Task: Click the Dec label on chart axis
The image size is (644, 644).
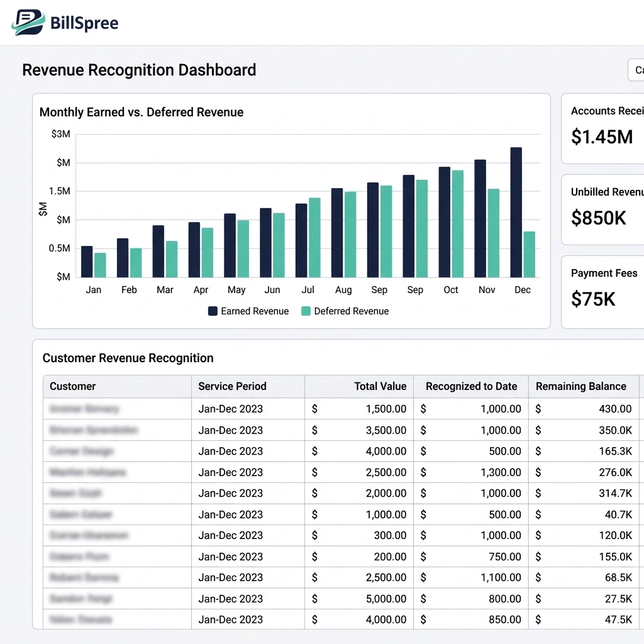Action: 523,289
